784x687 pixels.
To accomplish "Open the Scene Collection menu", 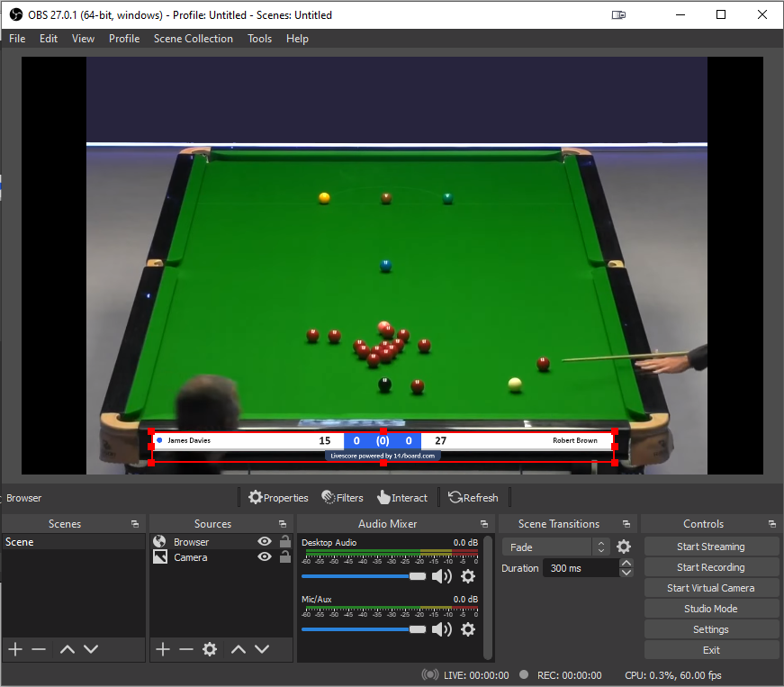I will pyautogui.click(x=194, y=38).
